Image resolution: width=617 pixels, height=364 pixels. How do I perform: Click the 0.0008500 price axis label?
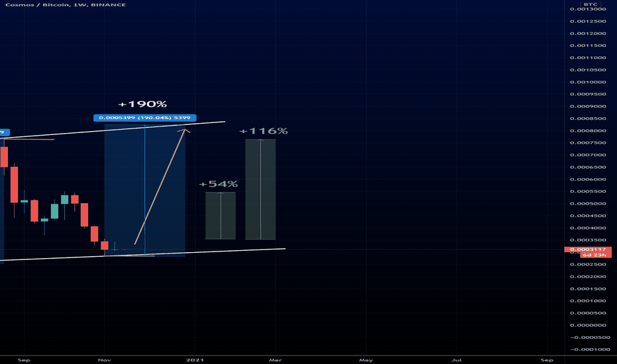(x=588, y=118)
